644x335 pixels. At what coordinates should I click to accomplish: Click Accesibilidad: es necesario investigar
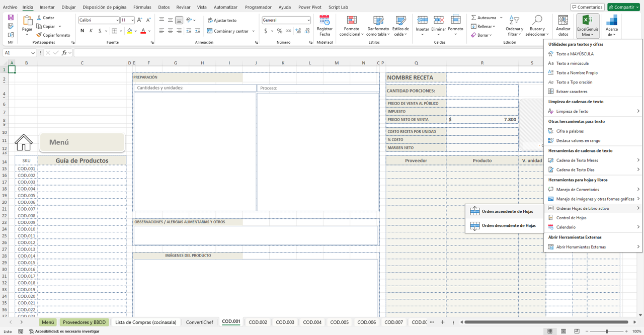pos(64,331)
